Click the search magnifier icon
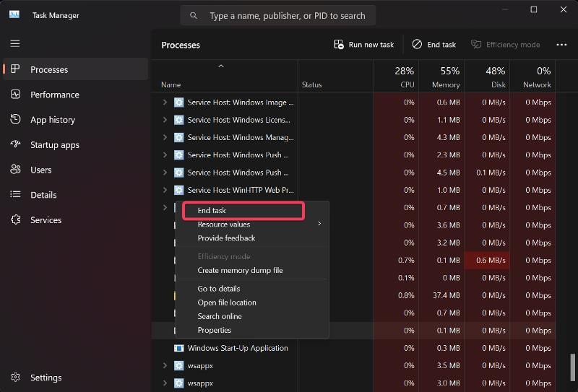The height and width of the screenshot is (392, 578). point(194,15)
